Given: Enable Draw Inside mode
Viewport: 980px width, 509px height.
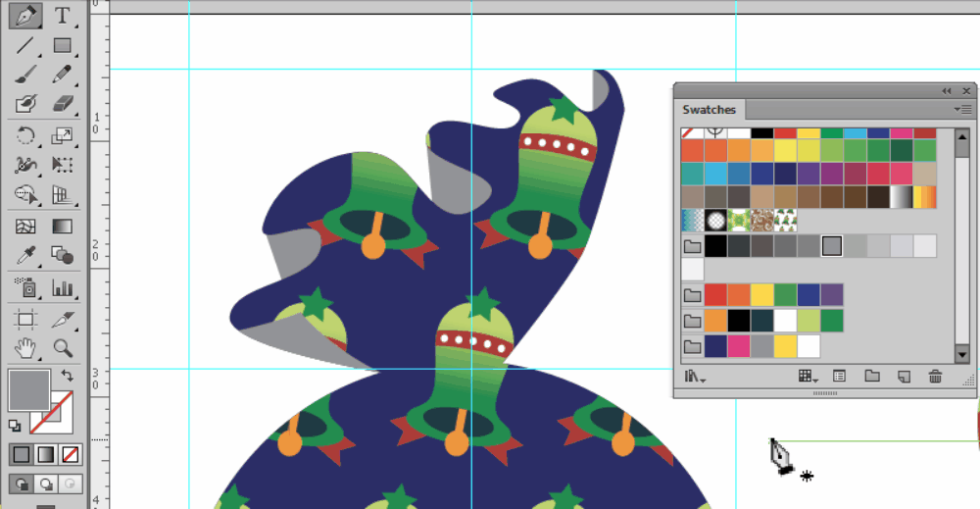Looking at the screenshot, I should [x=70, y=484].
